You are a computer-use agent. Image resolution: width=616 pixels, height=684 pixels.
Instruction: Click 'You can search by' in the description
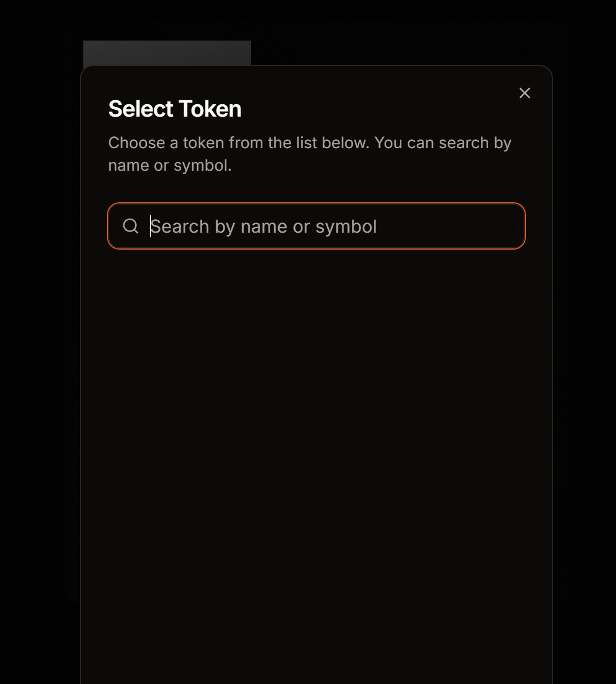pyautogui.click(x=443, y=143)
